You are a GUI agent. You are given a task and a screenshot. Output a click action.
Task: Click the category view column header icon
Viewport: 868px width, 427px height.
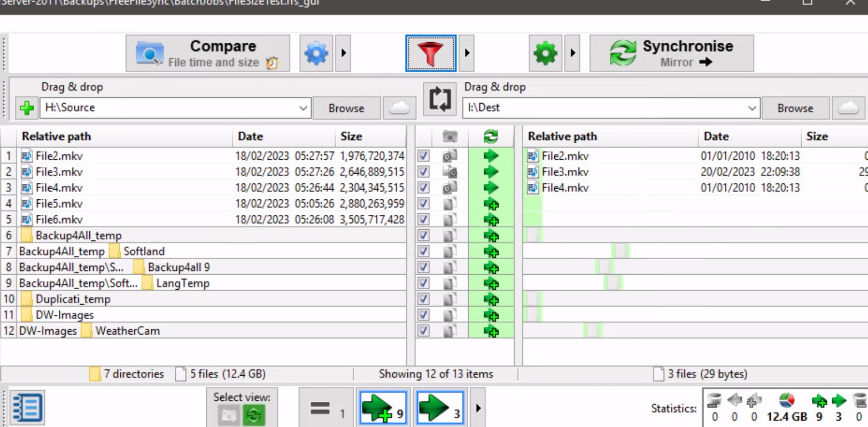pos(450,137)
